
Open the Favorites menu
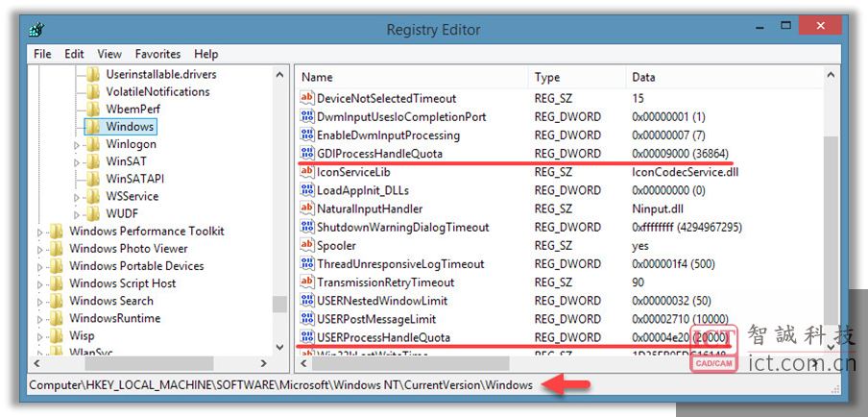point(157,54)
